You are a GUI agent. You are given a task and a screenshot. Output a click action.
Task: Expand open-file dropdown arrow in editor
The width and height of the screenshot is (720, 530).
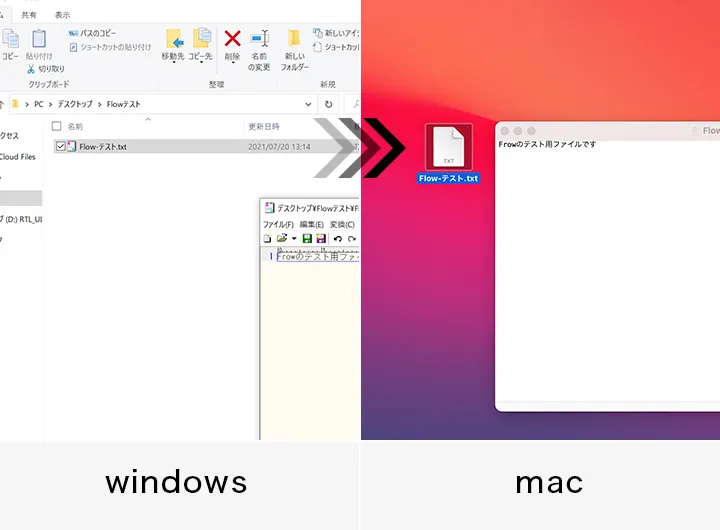294,238
